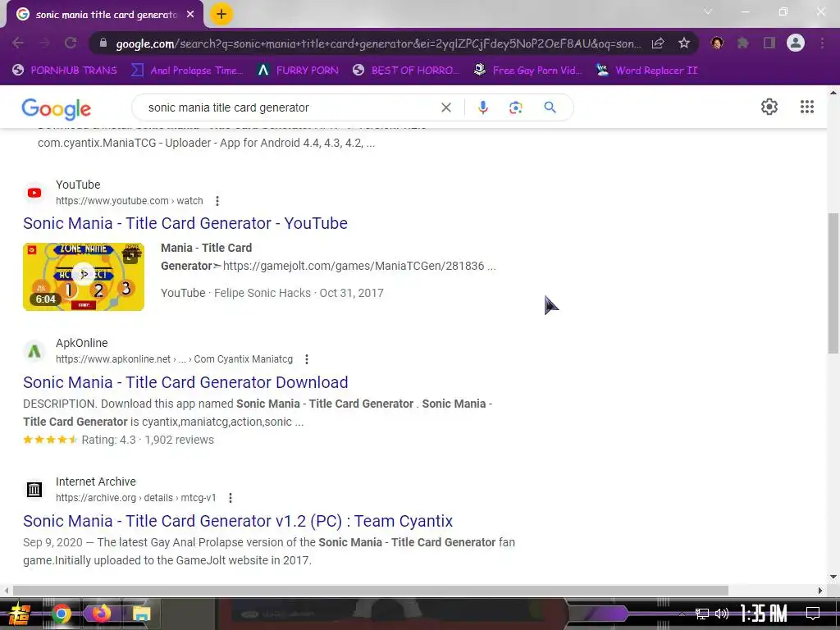Open the tab search chevron
Screen dimensions: 840x630
coord(708,11)
